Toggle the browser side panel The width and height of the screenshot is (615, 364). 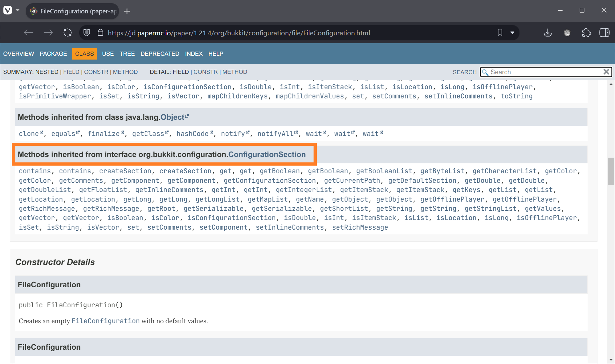coord(604,32)
